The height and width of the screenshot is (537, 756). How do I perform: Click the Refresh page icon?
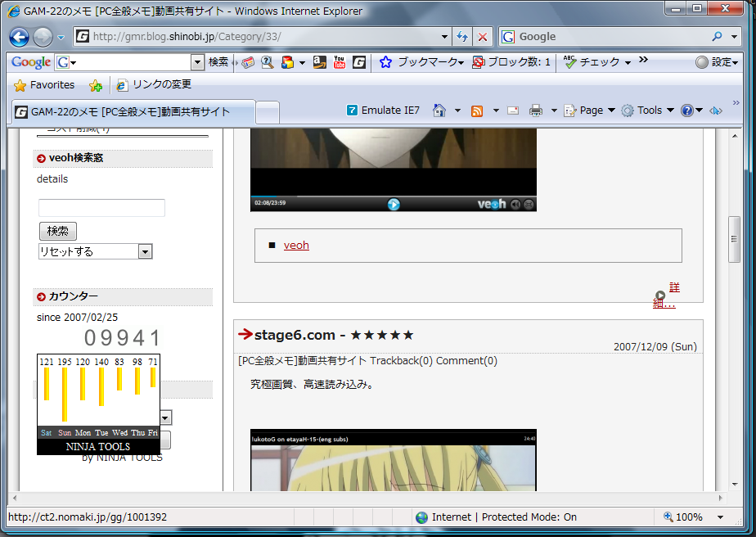click(462, 37)
